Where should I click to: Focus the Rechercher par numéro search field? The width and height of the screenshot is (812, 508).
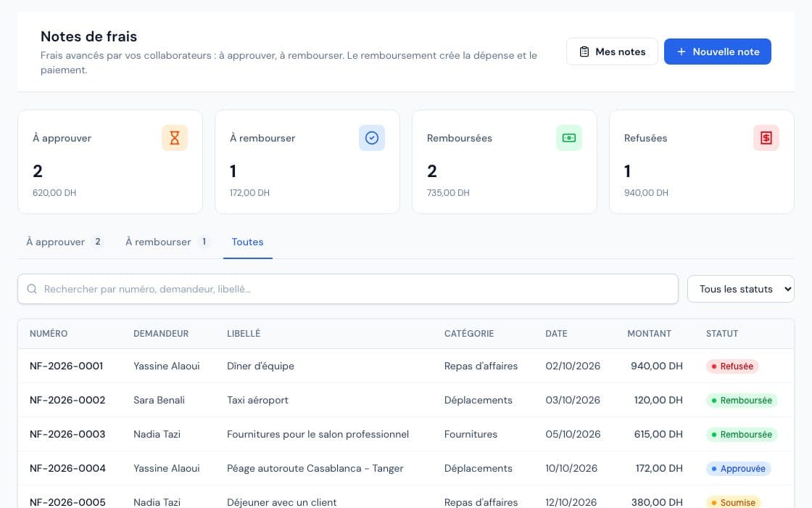(348, 289)
